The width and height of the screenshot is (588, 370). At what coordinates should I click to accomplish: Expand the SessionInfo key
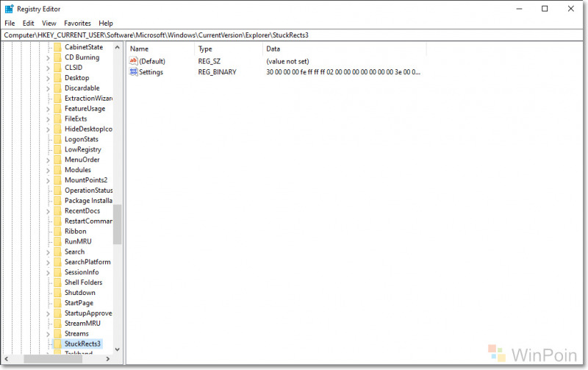click(x=48, y=273)
